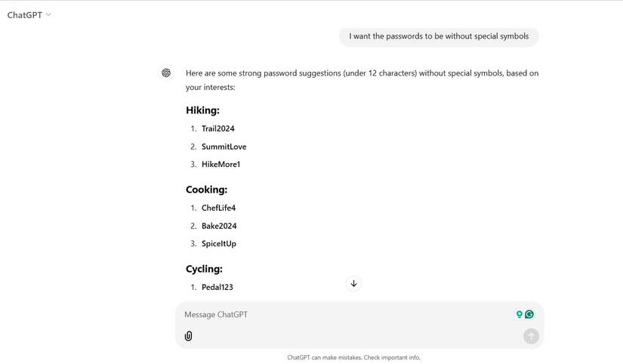Click the Trail2024 password suggestion
Image resolution: width=623 pixels, height=364 pixels.
[217, 128]
